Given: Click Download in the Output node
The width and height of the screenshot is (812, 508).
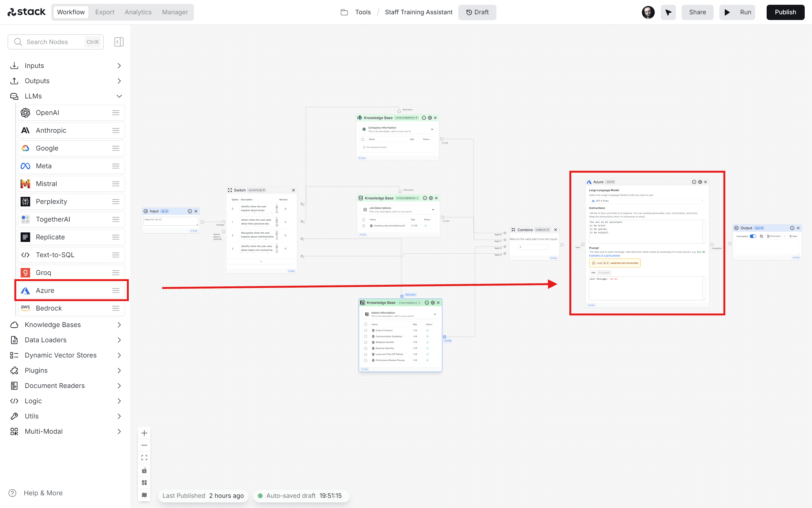Looking at the screenshot, I should pos(773,236).
